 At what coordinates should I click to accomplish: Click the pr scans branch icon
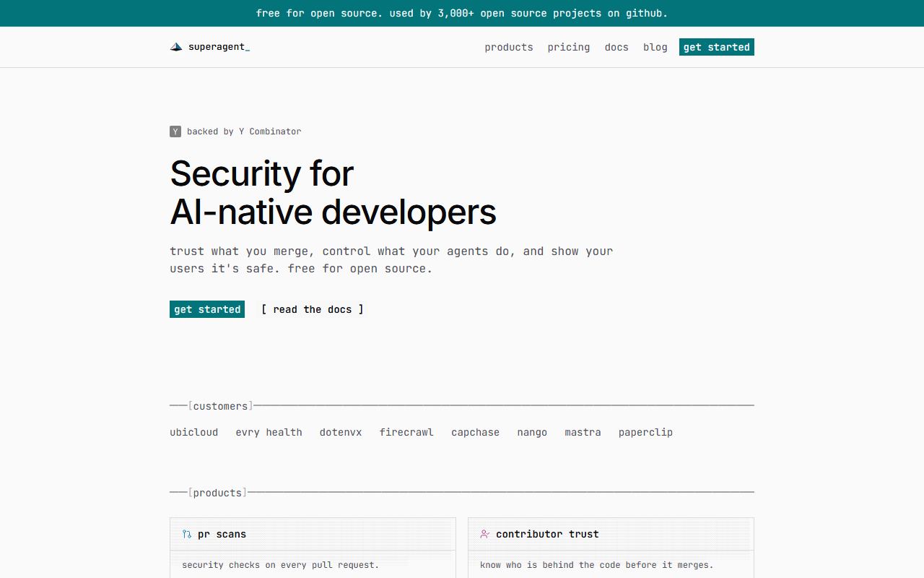point(187,534)
